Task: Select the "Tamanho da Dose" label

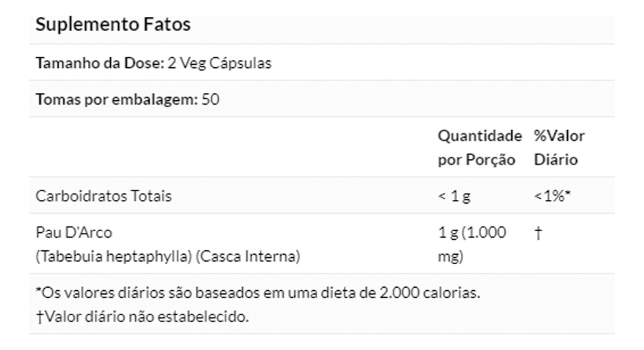Action: point(100,64)
